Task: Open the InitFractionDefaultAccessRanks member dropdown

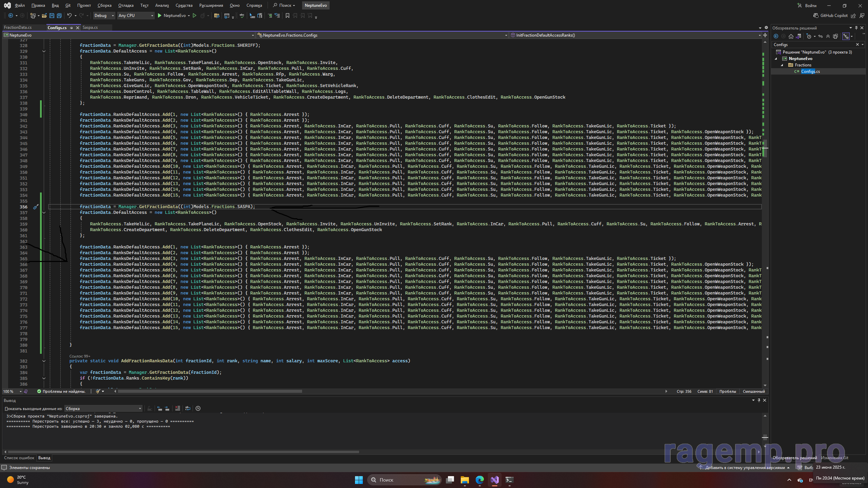Action: coord(635,35)
